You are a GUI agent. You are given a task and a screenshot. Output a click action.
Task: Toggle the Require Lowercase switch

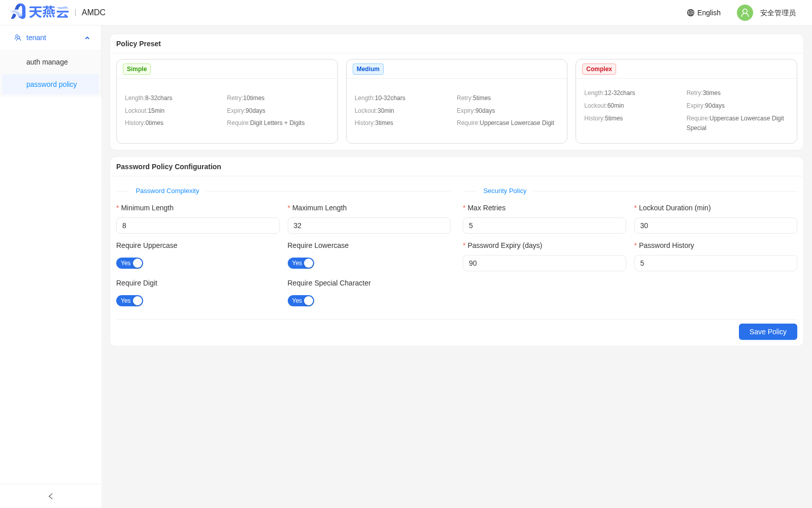point(301,263)
